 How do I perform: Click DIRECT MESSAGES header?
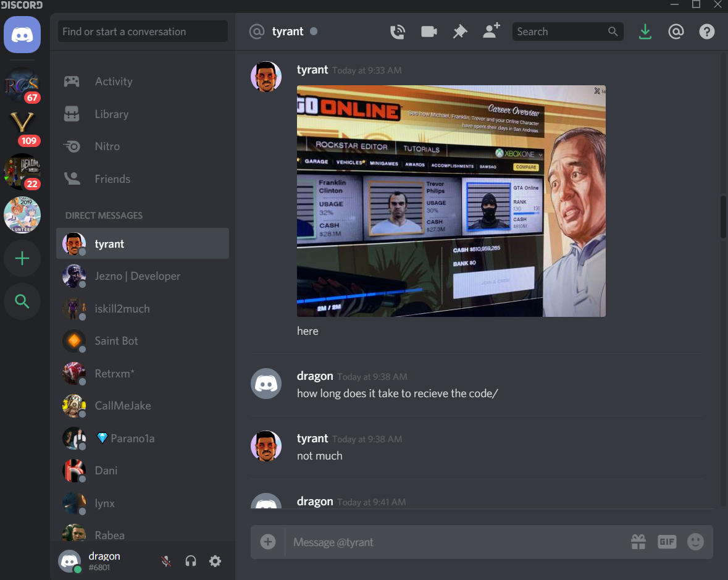(x=104, y=216)
